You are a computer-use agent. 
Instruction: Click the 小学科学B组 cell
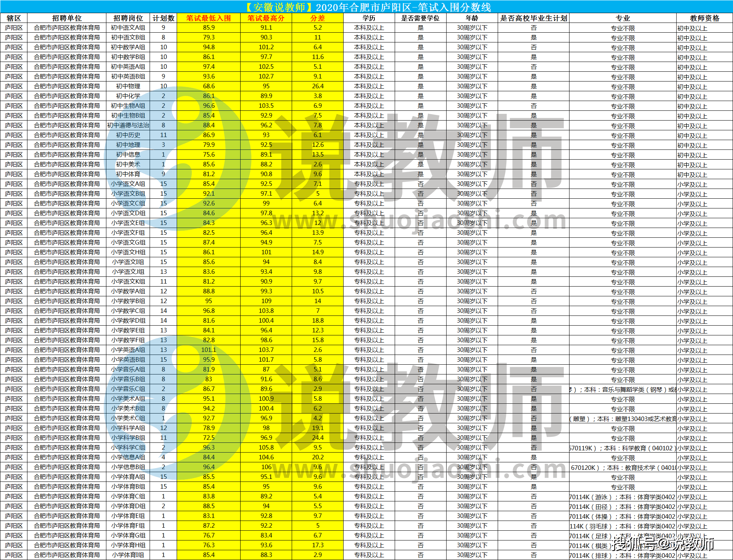tap(128, 438)
